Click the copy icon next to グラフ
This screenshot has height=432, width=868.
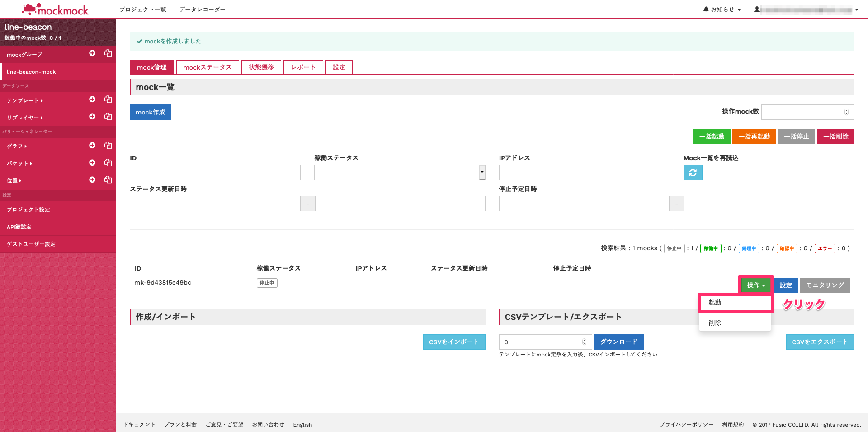(108, 145)
